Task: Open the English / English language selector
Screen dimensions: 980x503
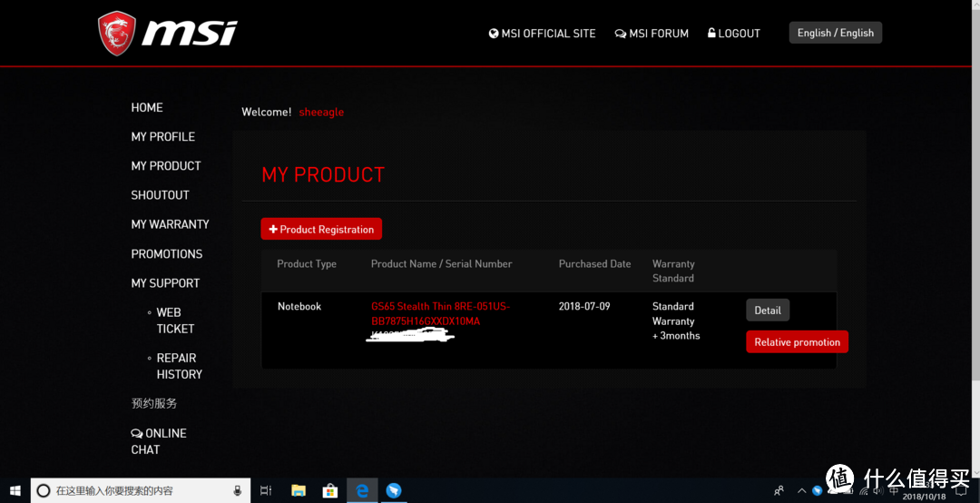Action: [x=836, y=33]
